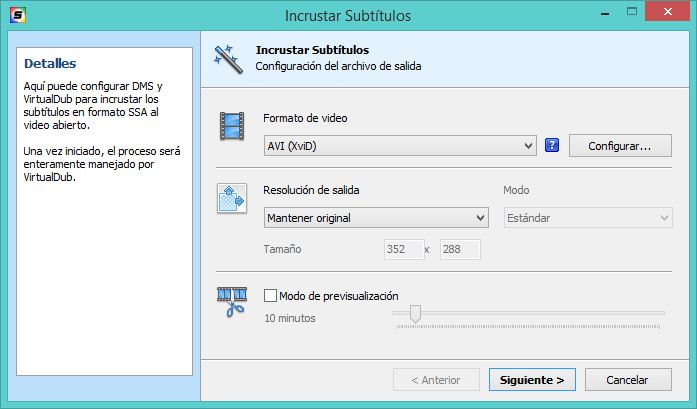The width and height of the screenshot is (697, 409).
Task: Click the scissors film preview icon
Action: (x=232, y=302)
